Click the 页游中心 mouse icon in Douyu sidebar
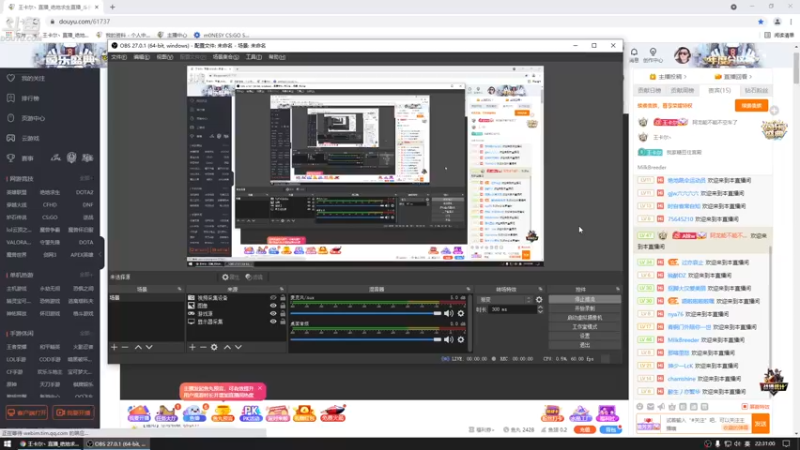This screenshot has height=450, width=800. (x=11, y=118)
